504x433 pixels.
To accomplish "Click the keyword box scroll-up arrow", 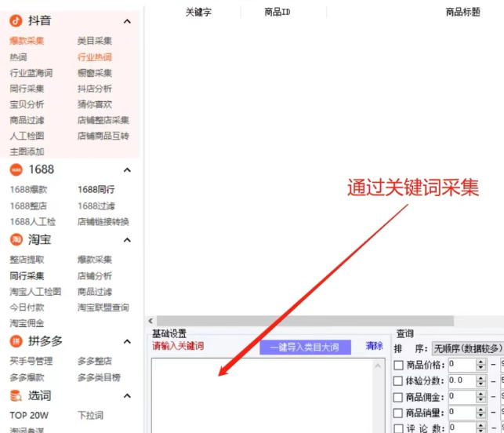I will click(378, 366).
